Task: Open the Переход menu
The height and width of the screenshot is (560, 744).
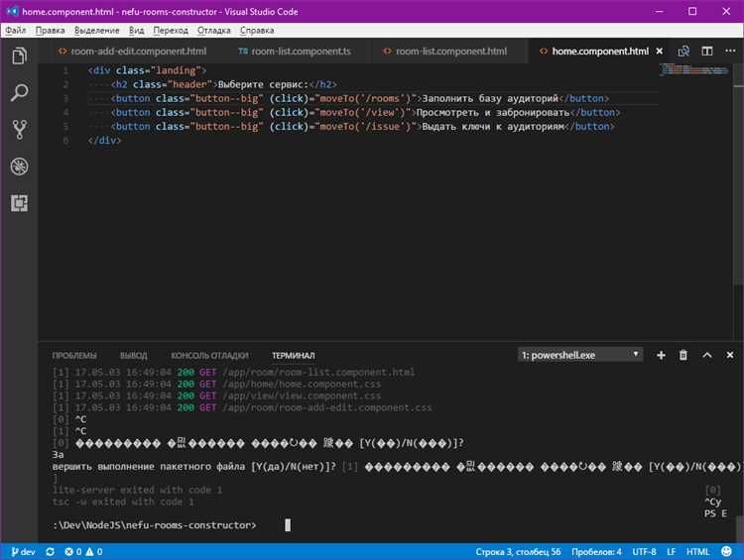Action: tap(171, 31)
